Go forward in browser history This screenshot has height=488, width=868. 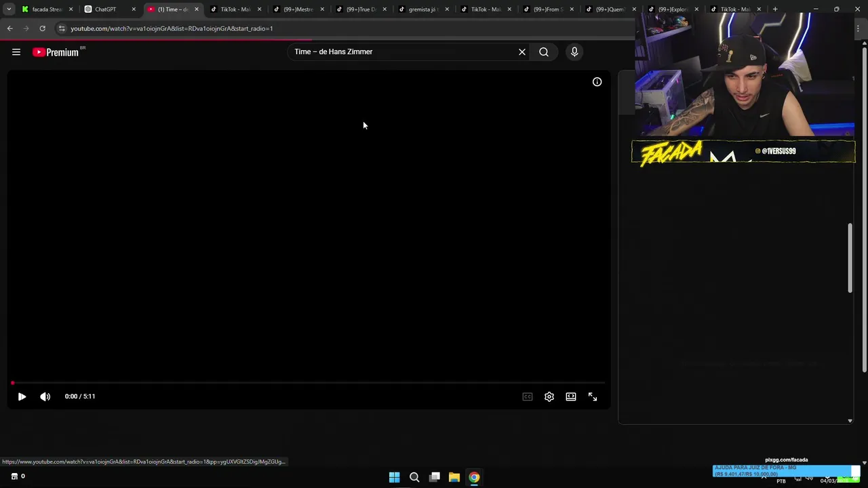26,28
